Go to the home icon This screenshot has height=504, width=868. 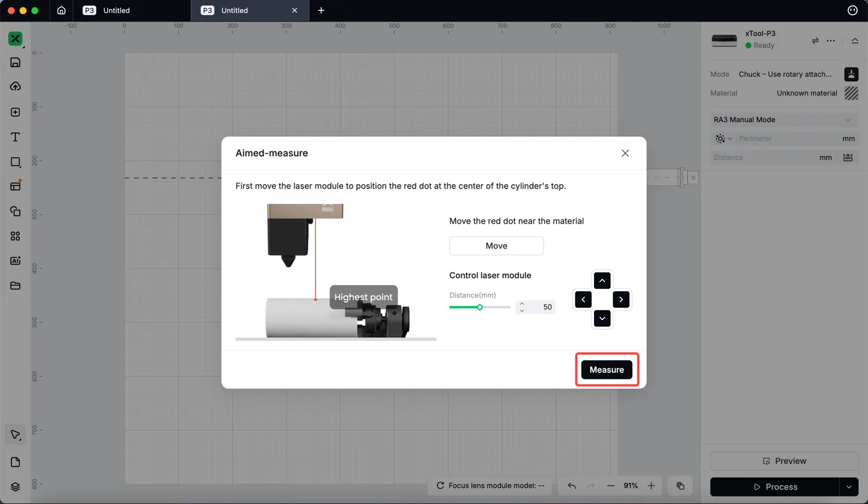pyautogui.click(x=61, y=11)
